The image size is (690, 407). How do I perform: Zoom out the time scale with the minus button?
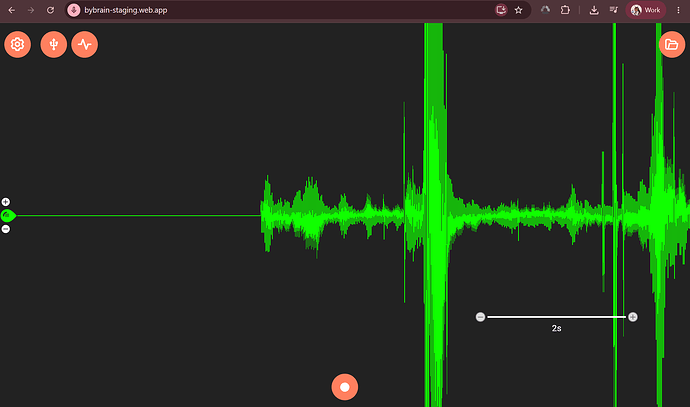[481, 317]
